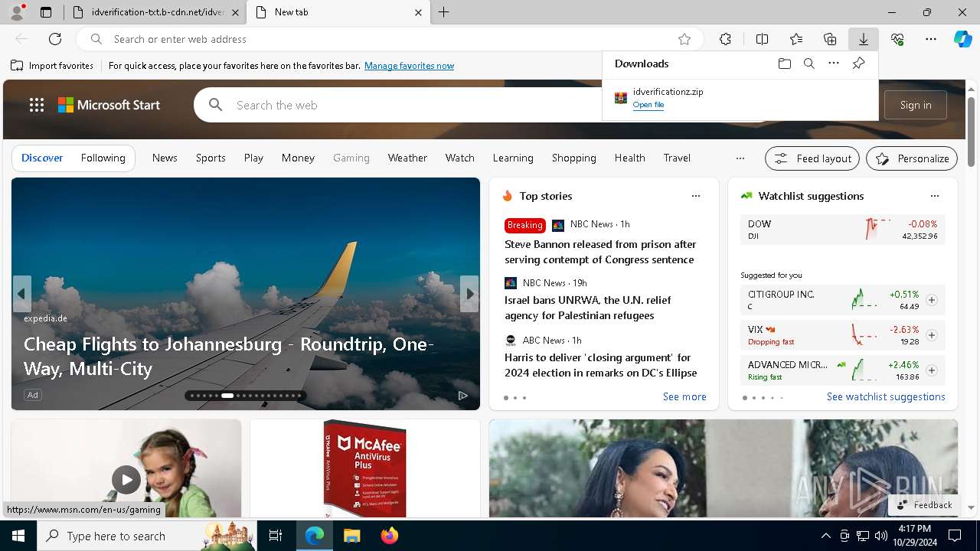980x551 pixels.
Task: Open Microsoft apps grid launcher
Action: tap(36, 105)
